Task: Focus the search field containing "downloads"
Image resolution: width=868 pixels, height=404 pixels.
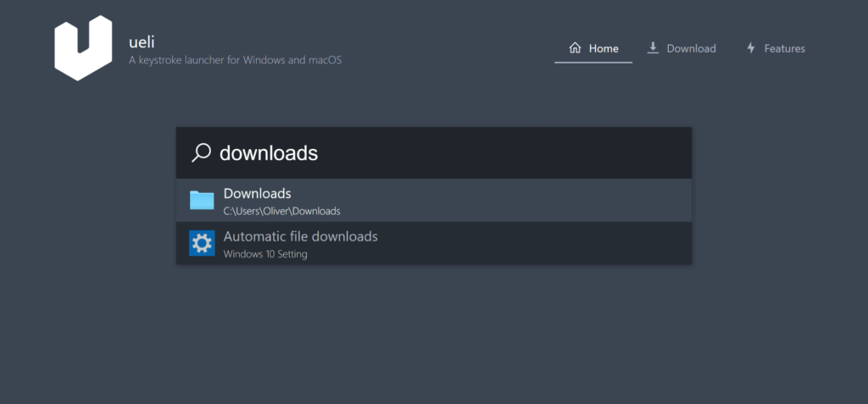Action: point(434,152)
